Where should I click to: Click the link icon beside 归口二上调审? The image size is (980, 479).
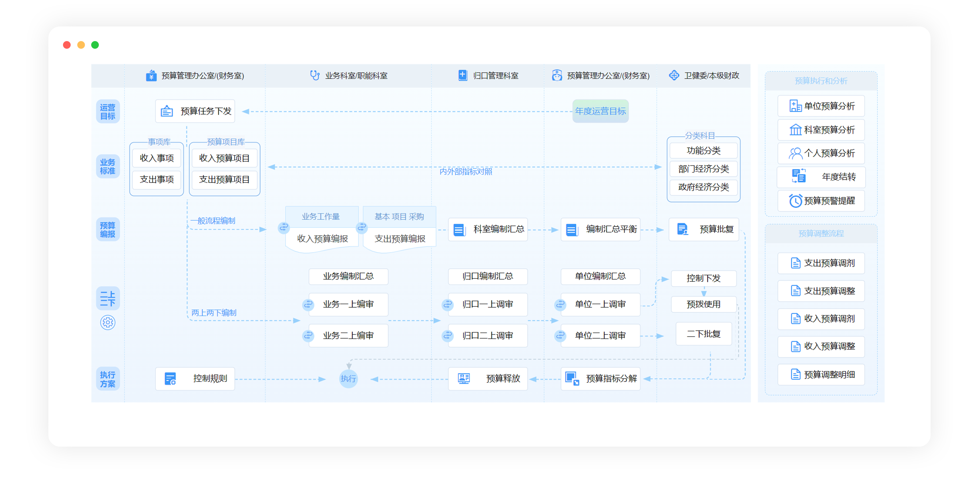[448, 336]
